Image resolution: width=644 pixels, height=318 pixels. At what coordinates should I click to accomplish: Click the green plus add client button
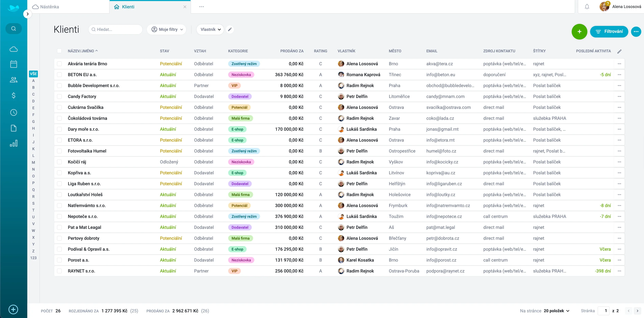(x=579, y=32)
